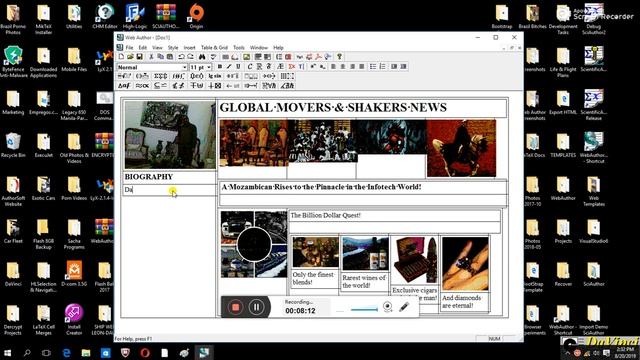Click the GLOBAL MOVERS & SHAKERS NEWS heading
This screenshot has width=640, height=360.
tap(333, 107)
